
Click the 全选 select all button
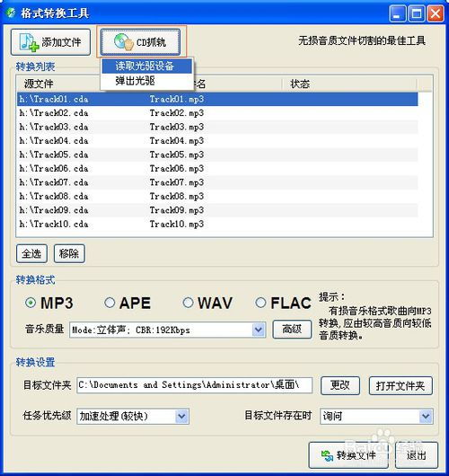[31, 253]
